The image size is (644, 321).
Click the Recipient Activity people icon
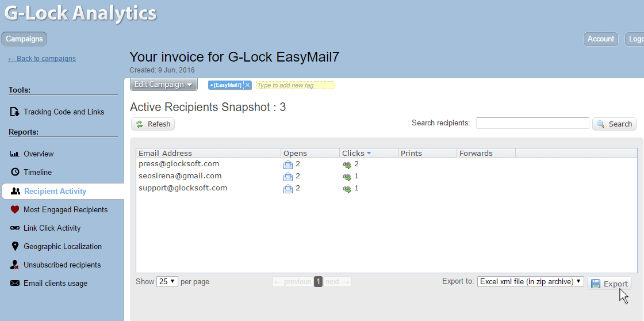16,191
